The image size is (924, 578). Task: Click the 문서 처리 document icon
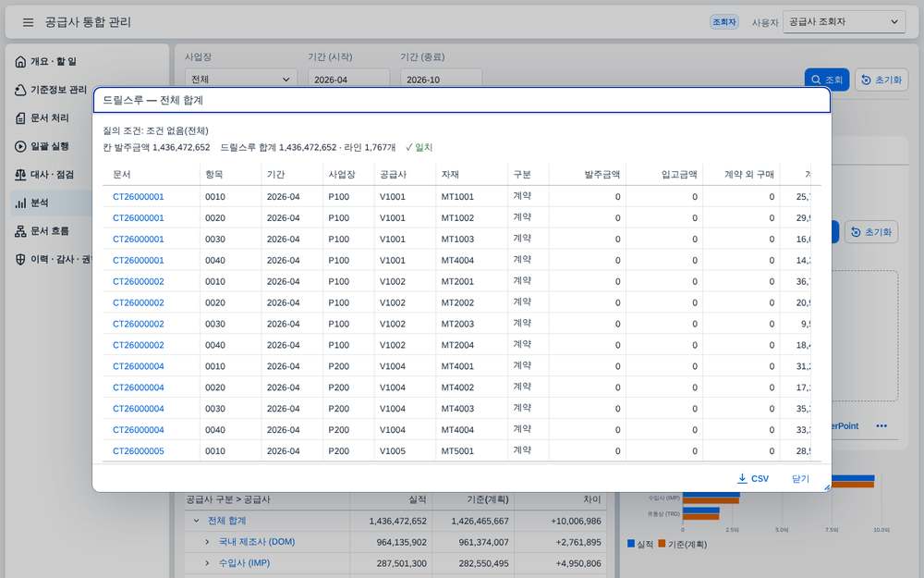20,118
